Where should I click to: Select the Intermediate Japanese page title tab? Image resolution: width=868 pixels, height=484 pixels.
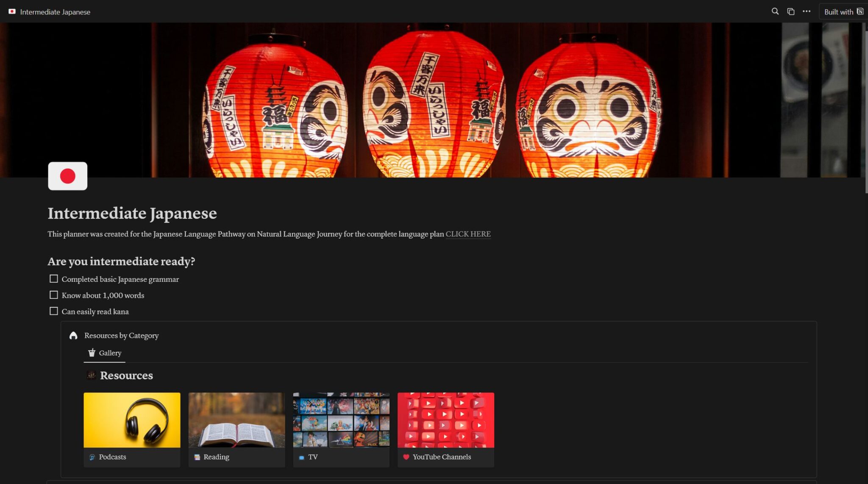(x=55, y=11)
